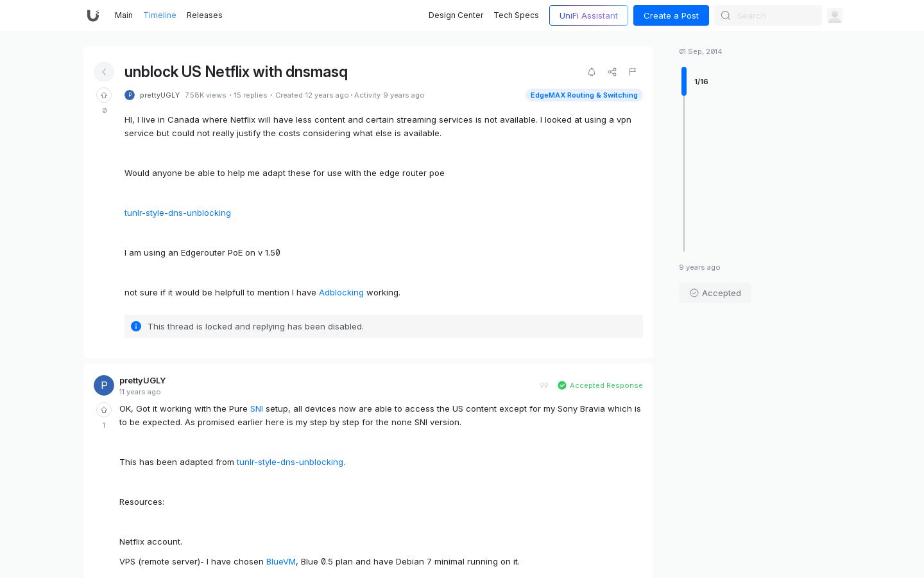The width and height of the screenshot is (924, 578).
Task: Click the 11 years ago reply timestamp
Action: click(x=140, y=392)
